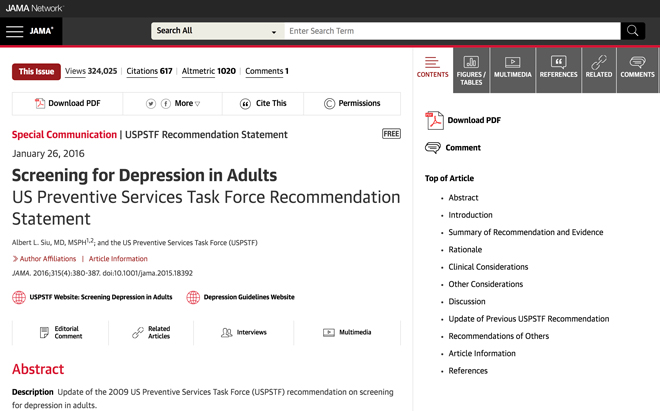Click Download PDF in the article toolbar
Screen dimensions: 660x411
[67, 104]
